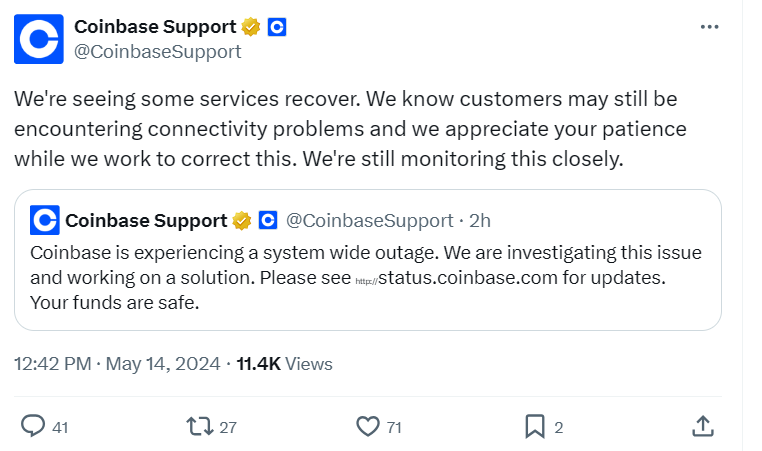Screen dimensions: 762x451
Task: Like the tweet with heart icon
Action: pyautogui.click(x=368, y=426)
